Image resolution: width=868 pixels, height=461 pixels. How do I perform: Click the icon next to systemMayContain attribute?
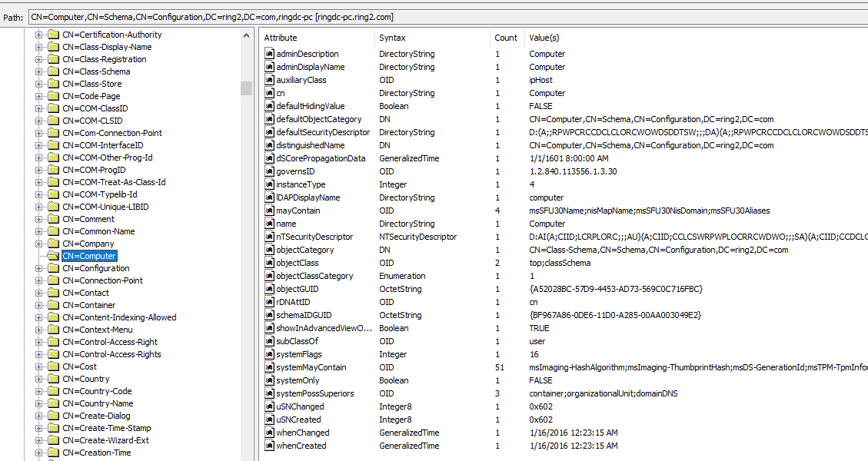point(269,367)
